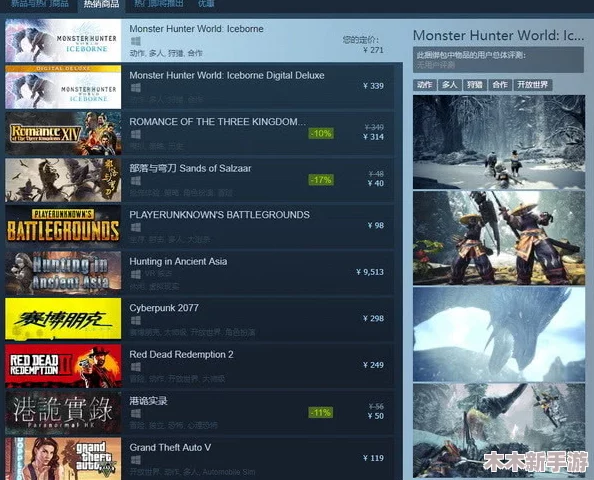Open Sands of Salzaar capsule artwork

pyautogui.click(x=63, y=180)
